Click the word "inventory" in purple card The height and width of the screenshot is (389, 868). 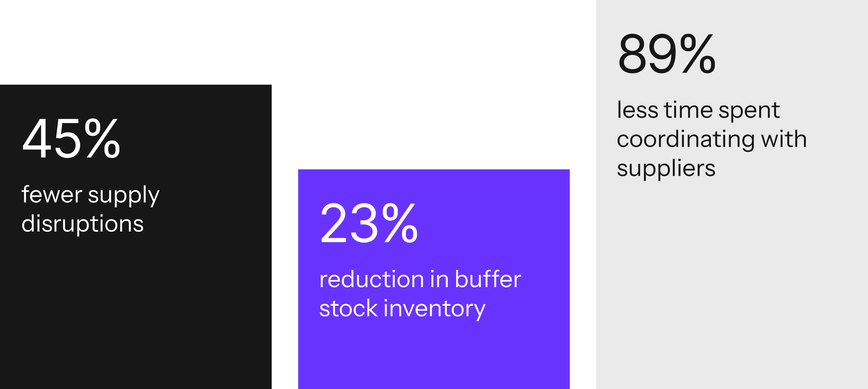click(434, 309)
